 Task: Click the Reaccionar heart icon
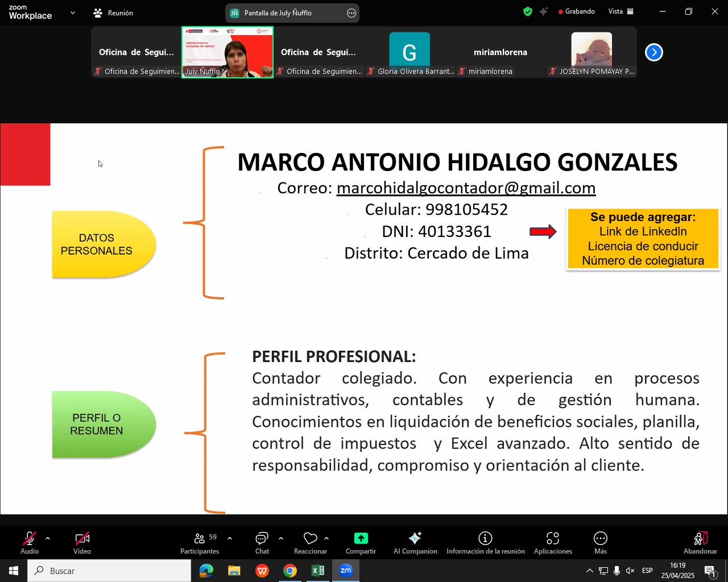pyautogui.click(x=310, y=538)
